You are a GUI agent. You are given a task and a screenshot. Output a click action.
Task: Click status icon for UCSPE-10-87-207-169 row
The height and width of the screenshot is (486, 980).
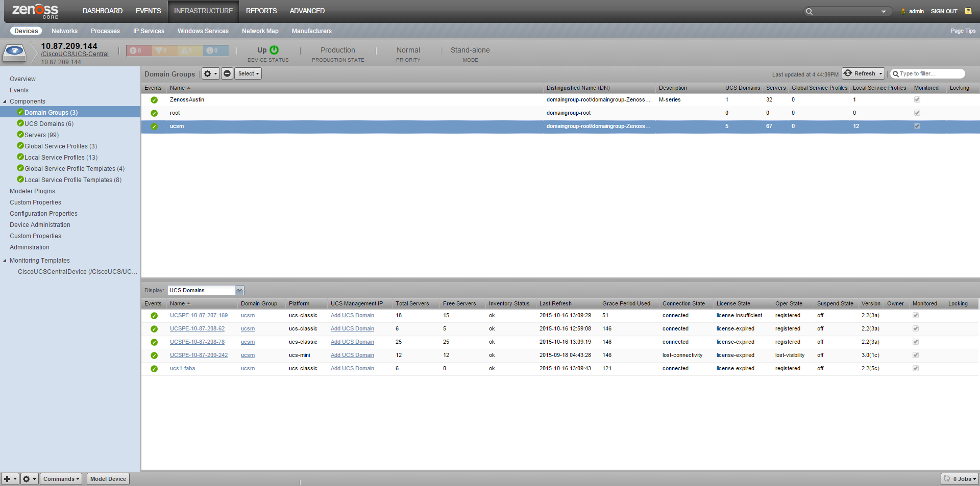pyautogui.click(x=154, y=316)
